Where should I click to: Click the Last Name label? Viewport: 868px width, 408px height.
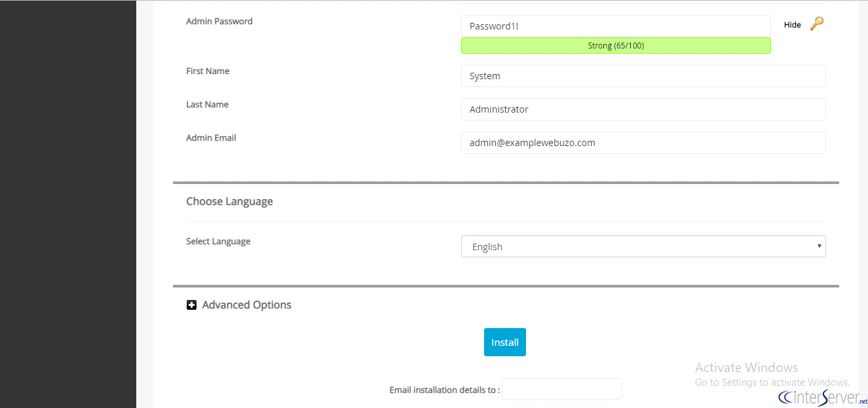click(x=207, y=104)
